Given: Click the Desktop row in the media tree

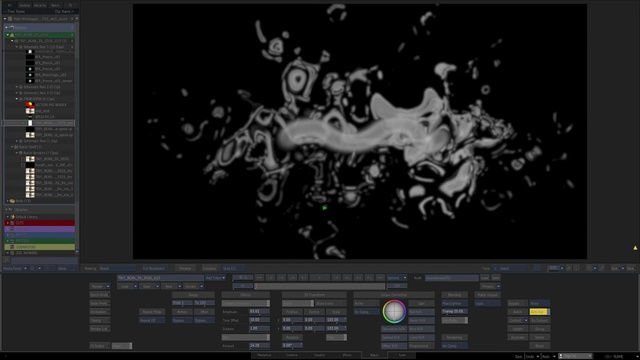Looking at the screenshot, I should 39,27.
